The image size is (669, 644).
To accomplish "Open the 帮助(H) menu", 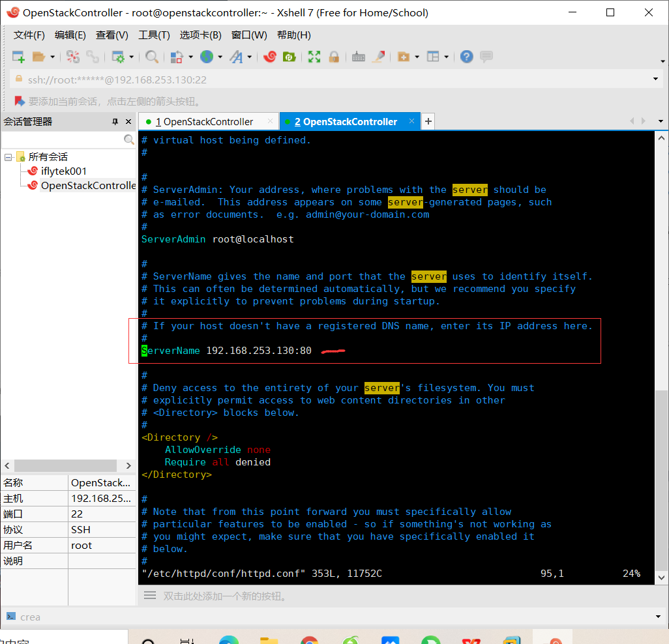I will click(x=294, y=35).
